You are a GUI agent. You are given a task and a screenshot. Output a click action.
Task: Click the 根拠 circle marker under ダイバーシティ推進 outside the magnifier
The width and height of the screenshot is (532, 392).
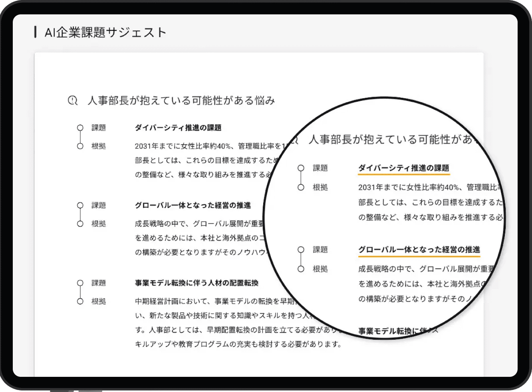tap(80, 146)
